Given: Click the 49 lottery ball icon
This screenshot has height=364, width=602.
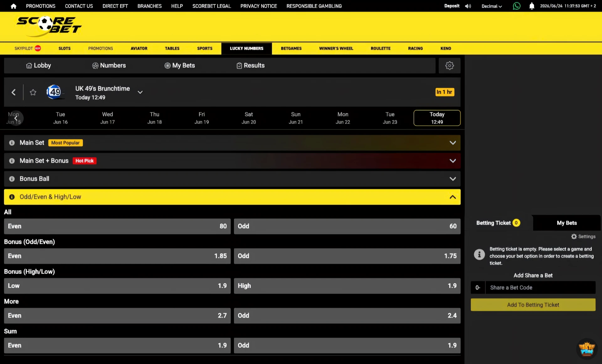Looking at the screenshot, I should click(x=54, y=92).
